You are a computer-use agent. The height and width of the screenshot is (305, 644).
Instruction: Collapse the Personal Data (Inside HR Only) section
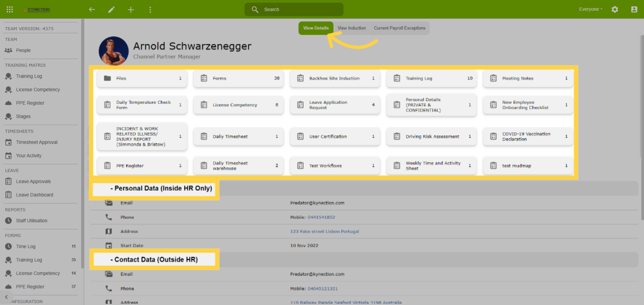pos(161,188)
